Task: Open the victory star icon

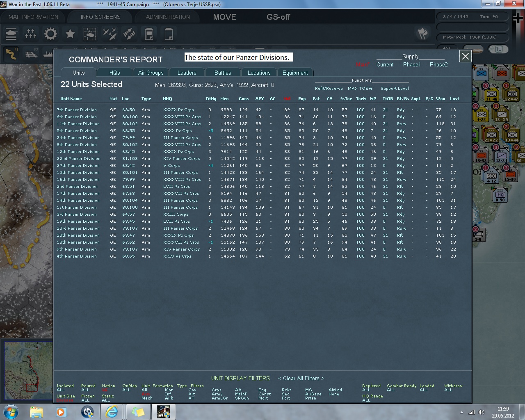Action: point(70,34)
